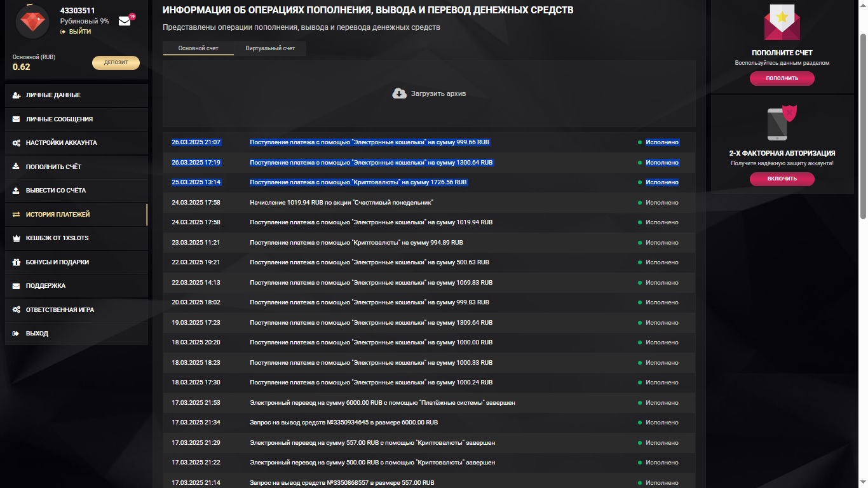
Task: Click Исполнено status on 22.03.2025 19:21 row
Action: (662, 262)
